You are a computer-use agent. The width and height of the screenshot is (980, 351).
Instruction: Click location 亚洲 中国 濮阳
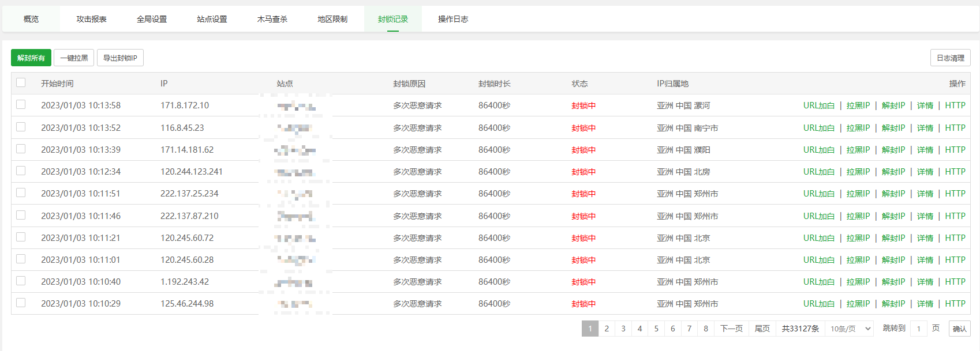tap(683, 150)
